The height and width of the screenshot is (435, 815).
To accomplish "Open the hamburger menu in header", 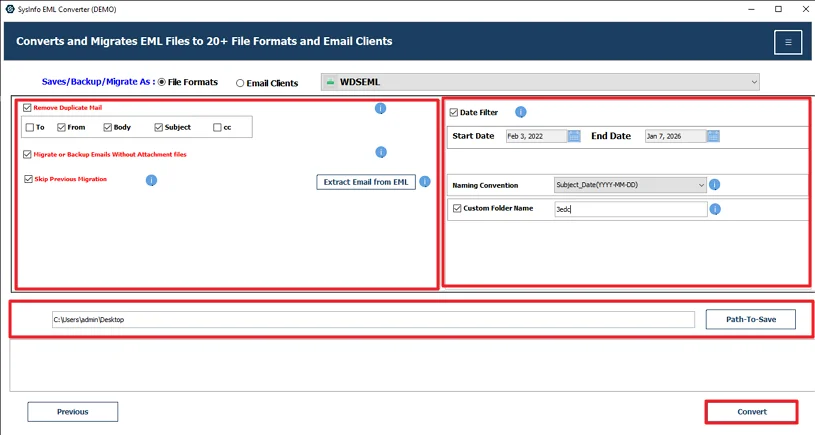I will [x=788, y=42].
